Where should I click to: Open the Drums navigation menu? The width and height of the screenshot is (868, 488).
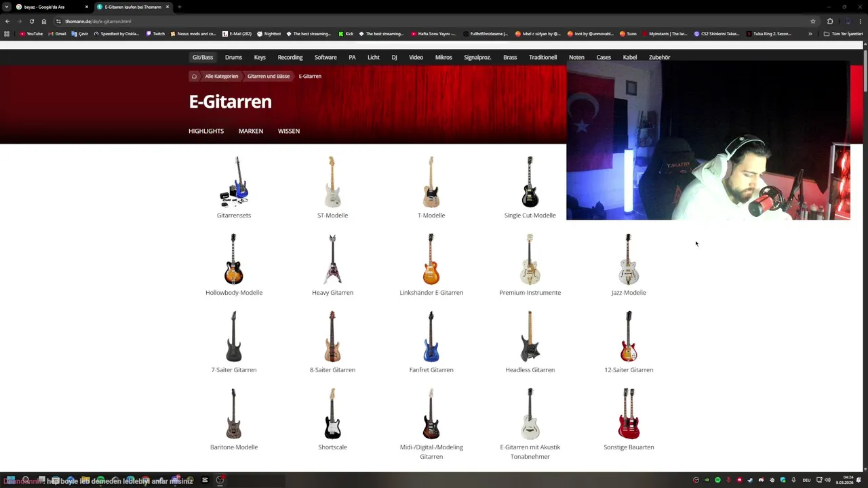pyautogui.click(x=233, y=57)
